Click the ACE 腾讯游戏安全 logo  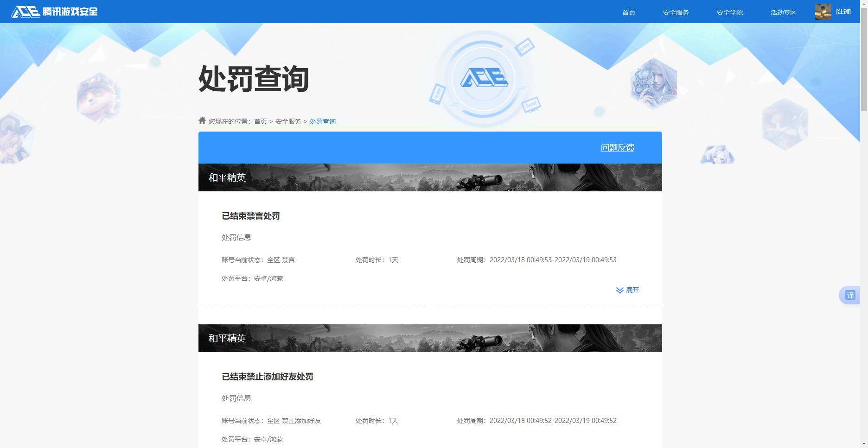[54, 12]
